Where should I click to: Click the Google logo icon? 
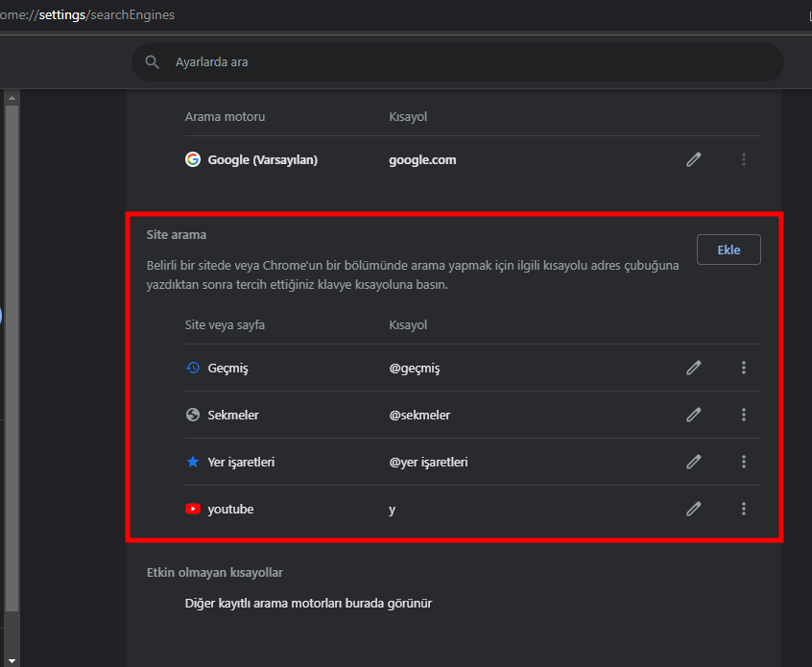pyautogui.click(x=193, y=160)
